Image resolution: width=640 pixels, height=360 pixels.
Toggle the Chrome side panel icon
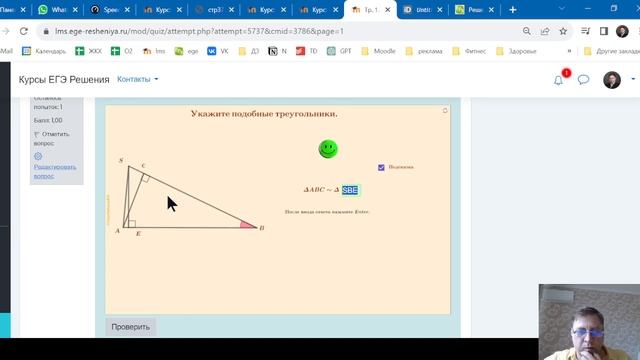pos(604,31)
